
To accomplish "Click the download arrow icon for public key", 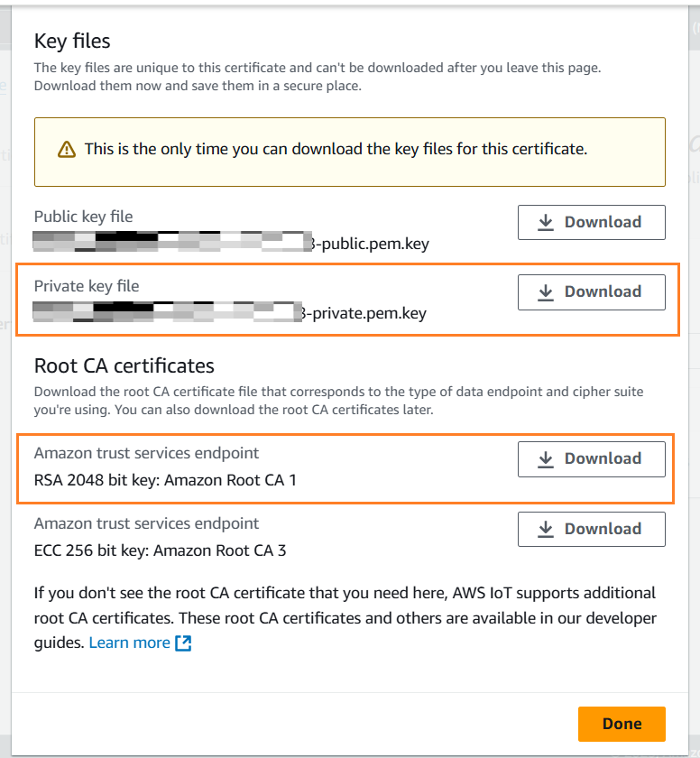I will coord(546,222).
